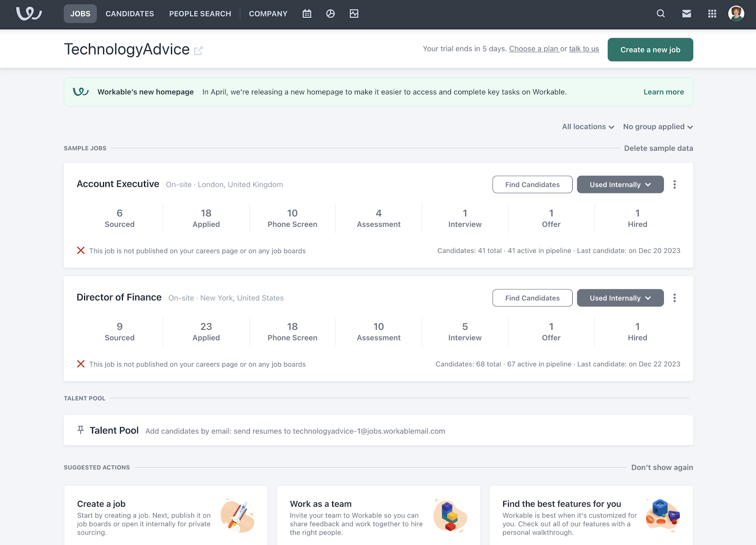756x545 pixels.
Task: Click the TechnologyAdvice company title
Action: click(127, 49)
